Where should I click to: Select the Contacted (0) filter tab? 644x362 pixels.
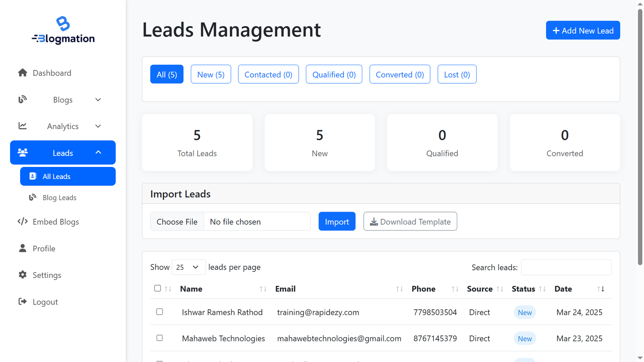(x=268, y=74)
